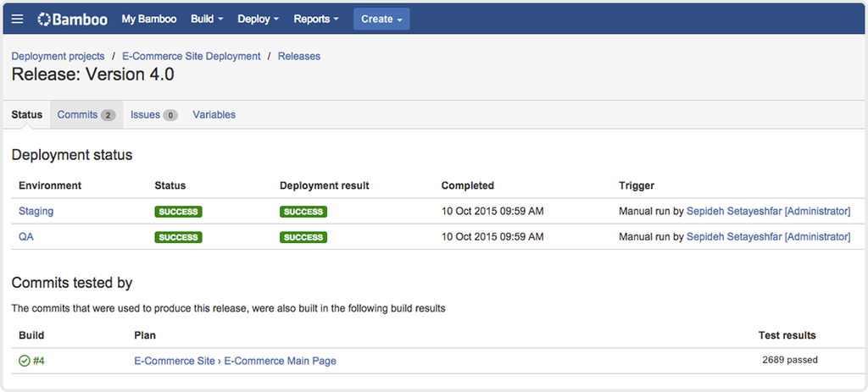Select the Status tab

click(x=26, y=115)
